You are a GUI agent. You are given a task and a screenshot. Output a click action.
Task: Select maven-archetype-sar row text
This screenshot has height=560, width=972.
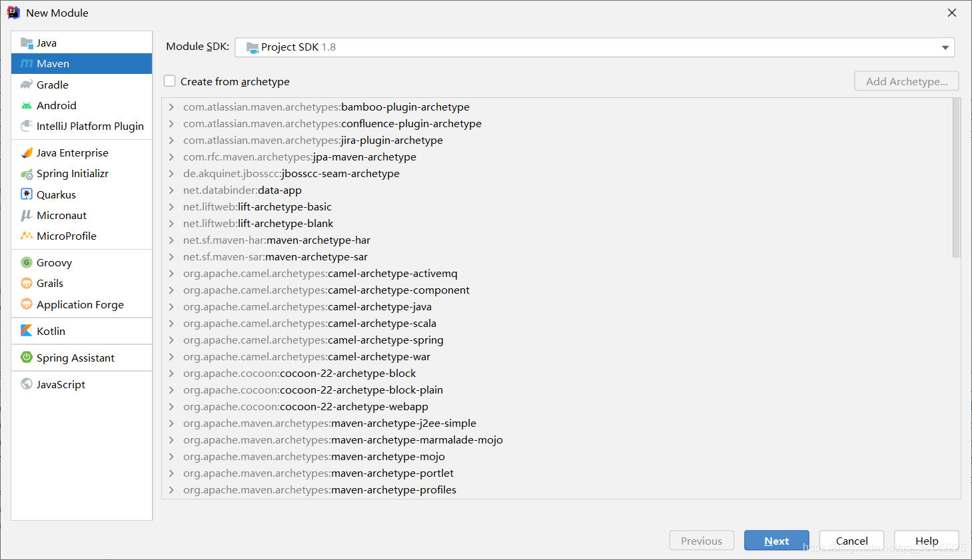[275, 257]
